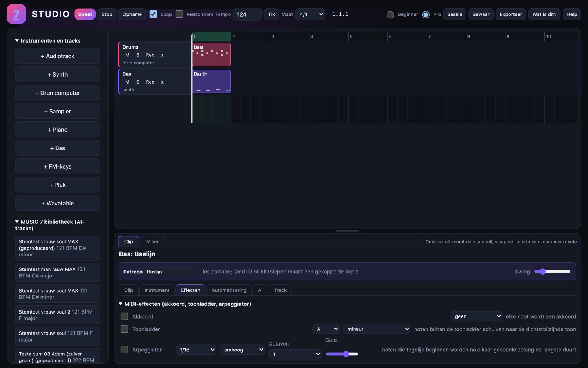
Task: Open the Maat 4/4 time signature dropdown
Action: coord(310,14)
